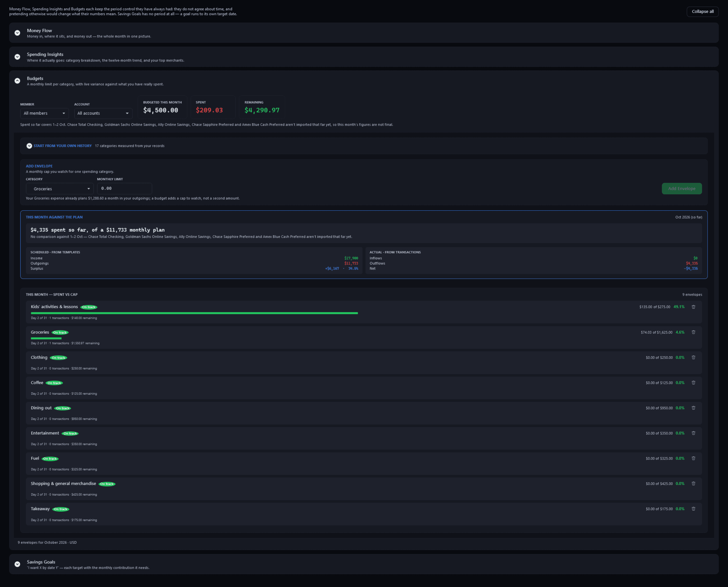The height and width of the screenshot is (587, 728).
Task: Click the On track badge beside Groceries
Action: [x=60, y=332]
